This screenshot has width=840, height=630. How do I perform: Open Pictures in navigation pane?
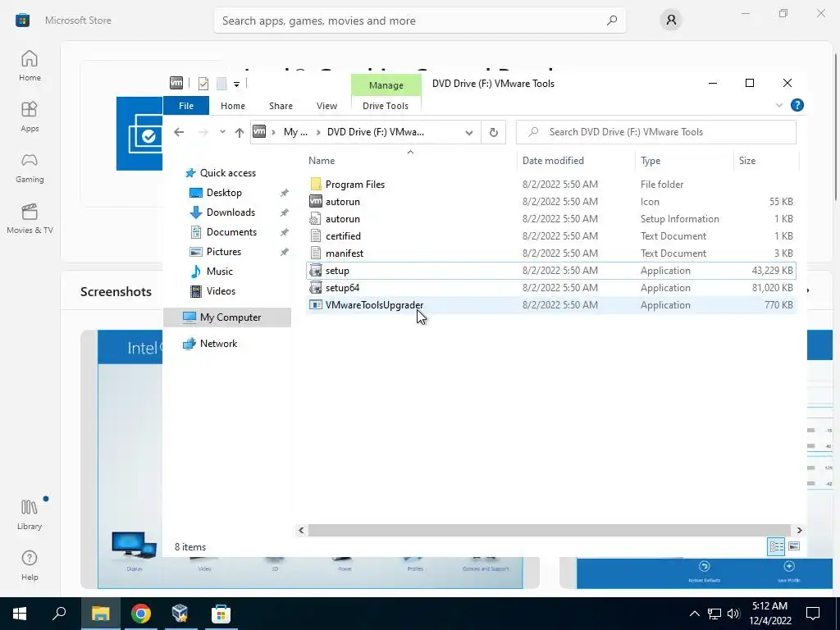(223, 251)
